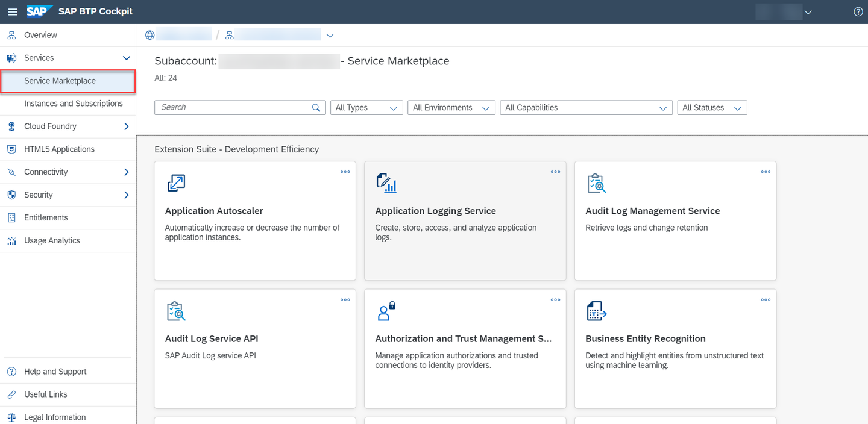Open the Business Entity Recognition title
The width and height of the screenshot is (868, 424).
(x=646, y=339)
